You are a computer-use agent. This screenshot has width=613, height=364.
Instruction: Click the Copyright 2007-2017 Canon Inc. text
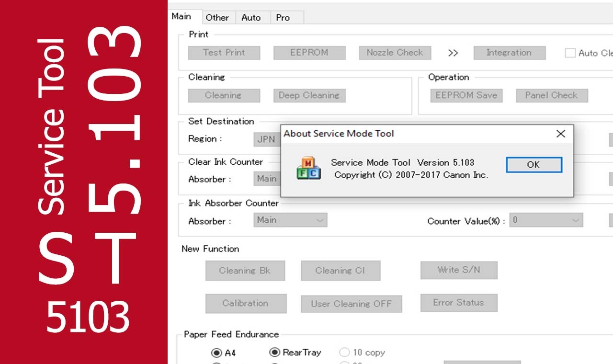pyautogui.click(x=411, y=175)
